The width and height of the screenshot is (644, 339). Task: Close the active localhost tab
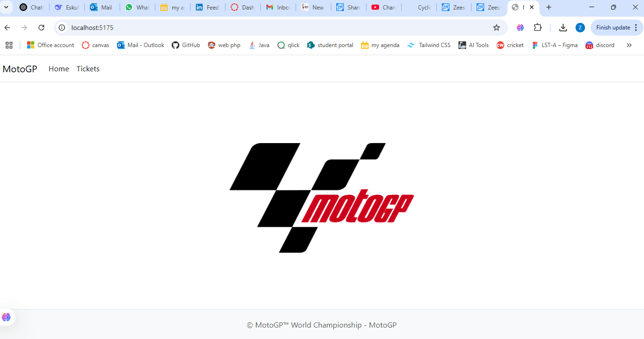pos(532,7)
